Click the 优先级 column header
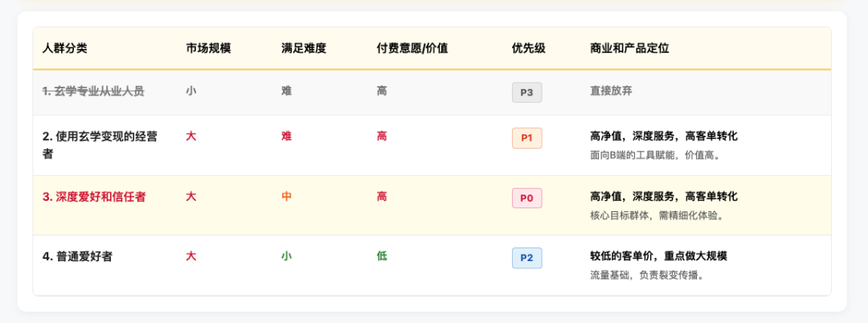The height and width of the screenshot is (323, 868). coord(528,48)
